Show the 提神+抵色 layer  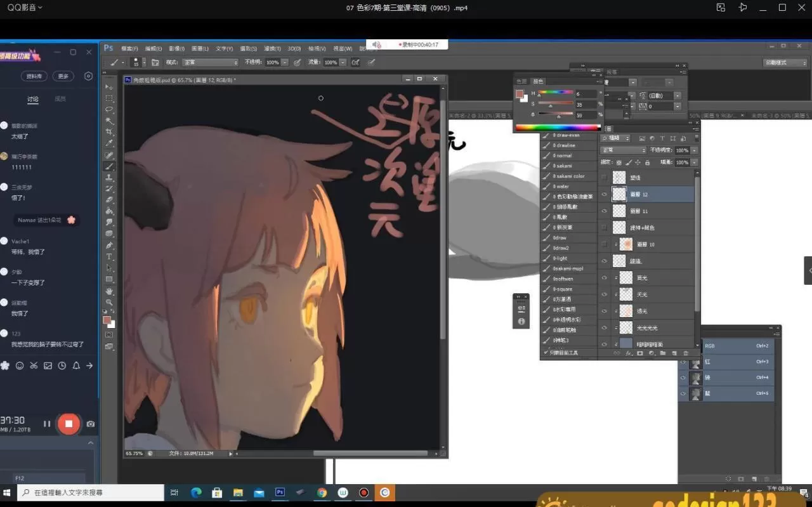(x=604, y=227)
